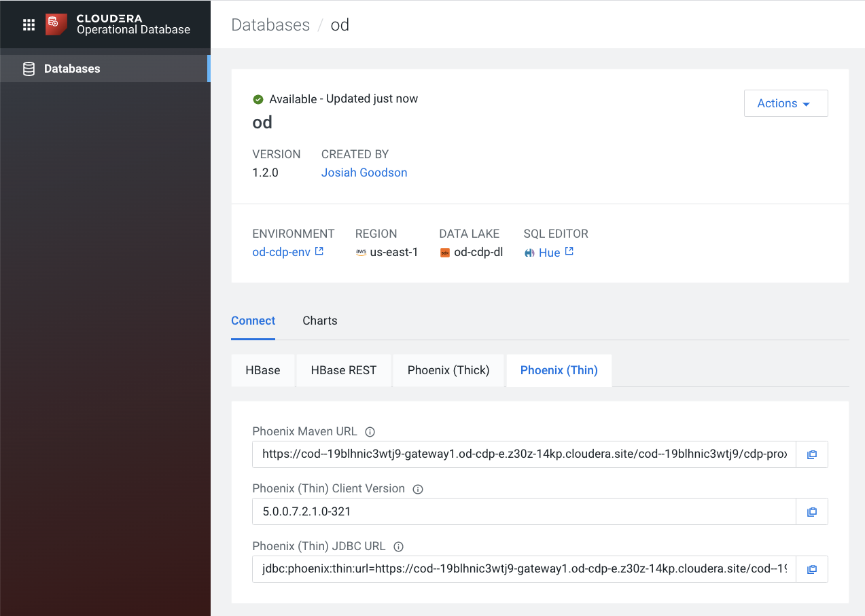
Task: Click the info icon beside Phoenix (Thin) JDBC URL
Action: (398, 546)
